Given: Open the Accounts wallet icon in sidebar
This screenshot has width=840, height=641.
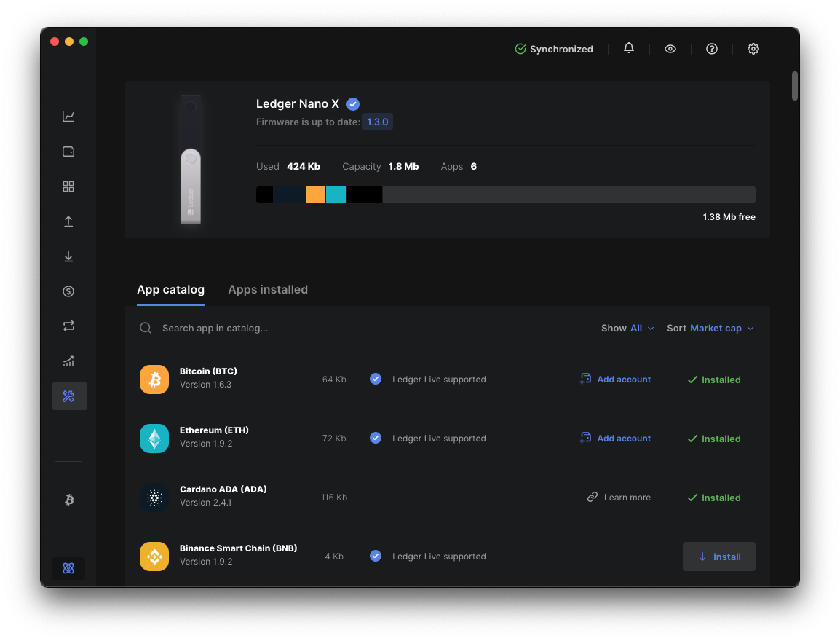Looking at the screenshot, I should click(x=68, y=152).
